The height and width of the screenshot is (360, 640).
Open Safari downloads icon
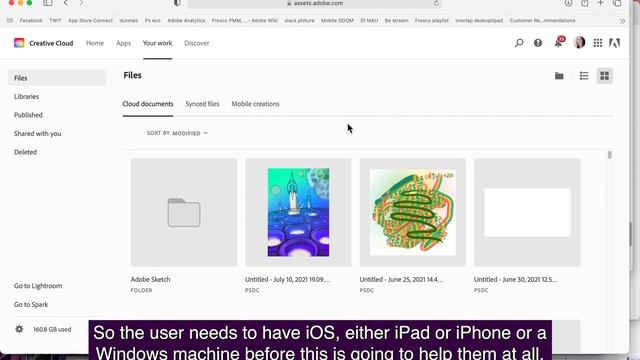click(568, 3)
